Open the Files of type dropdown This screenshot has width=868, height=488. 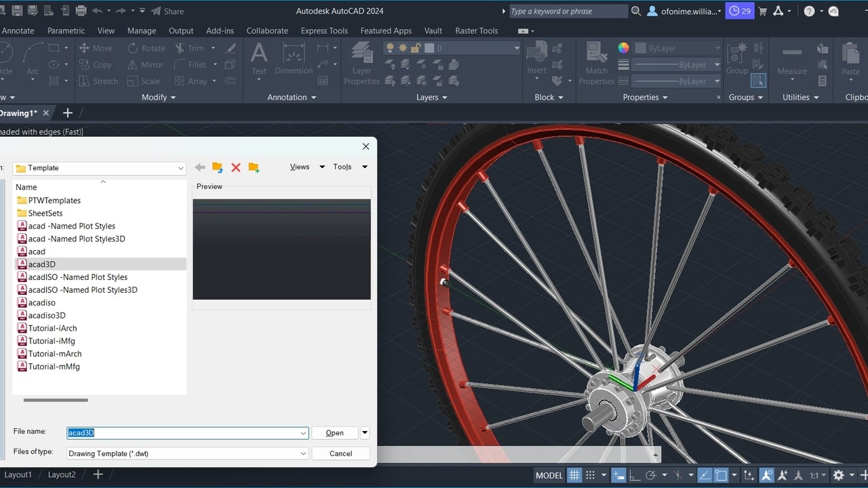click(x=303, y=453)
